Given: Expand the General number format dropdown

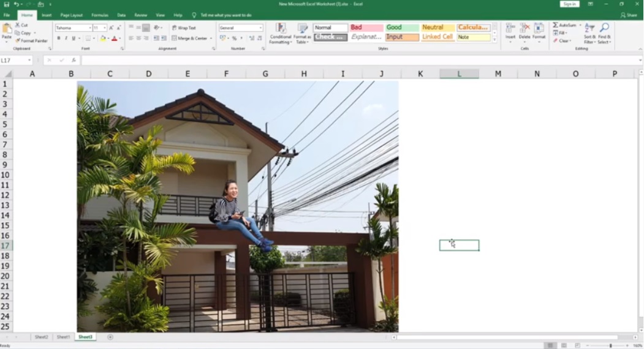Looking at the screenshot, I should [260, 28].
